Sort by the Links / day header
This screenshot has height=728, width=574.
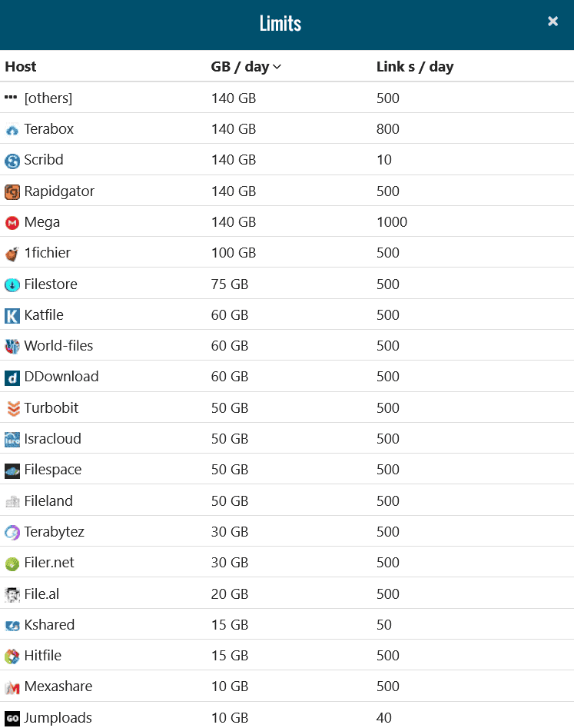click(415, 67)
